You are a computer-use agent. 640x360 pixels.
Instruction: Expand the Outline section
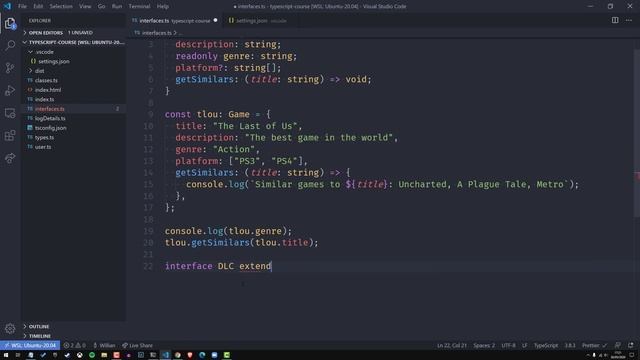pyautogui.click(x=73, y=327)
